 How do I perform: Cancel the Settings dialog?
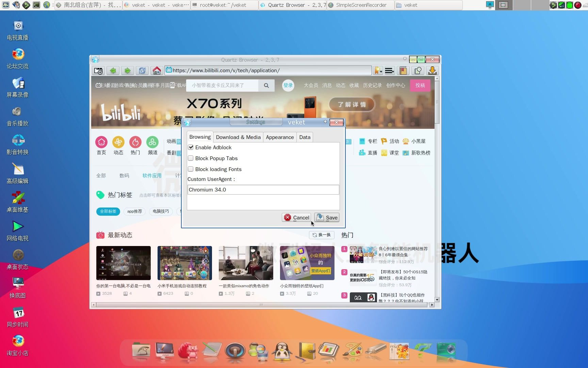[x=296, y=217]
